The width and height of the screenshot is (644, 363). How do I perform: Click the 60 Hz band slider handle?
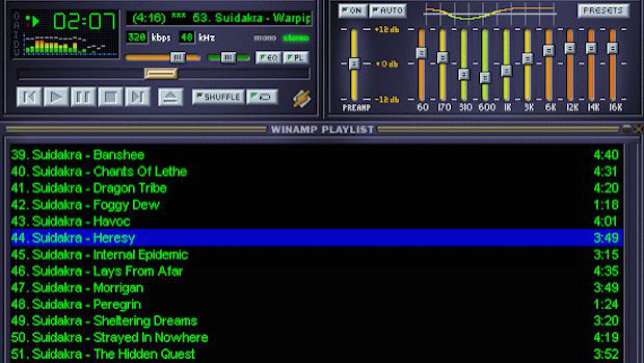point(421,53)
